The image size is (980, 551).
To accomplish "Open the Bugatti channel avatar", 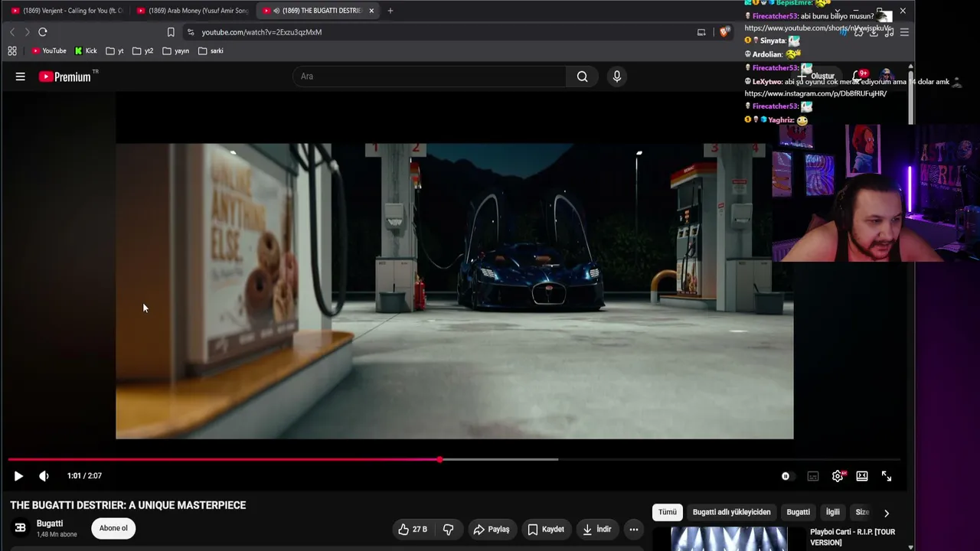I will pyautogui.click(x=21, y=528).
